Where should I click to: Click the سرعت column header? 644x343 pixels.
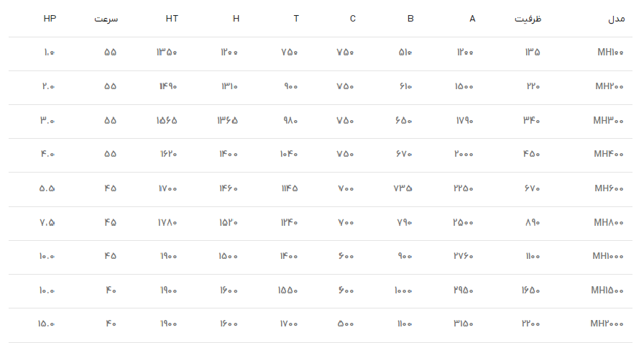pos(106,19)
